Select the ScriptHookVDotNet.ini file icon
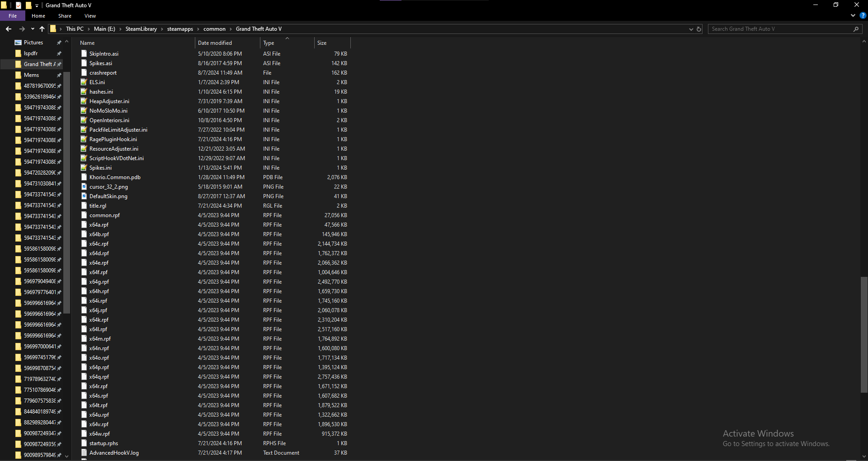Viewport: 868px width, 461px height. [84, 158]
